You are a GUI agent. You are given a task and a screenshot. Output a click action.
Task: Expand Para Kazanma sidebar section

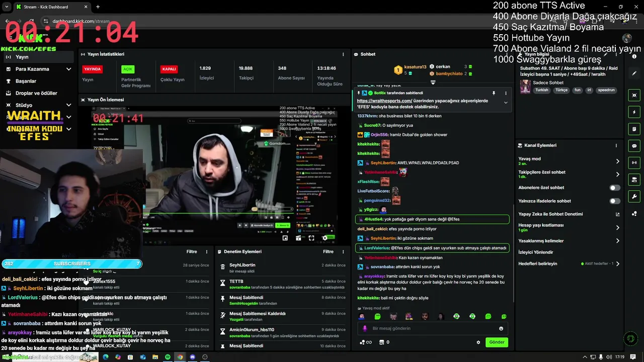tap(68, 69)
